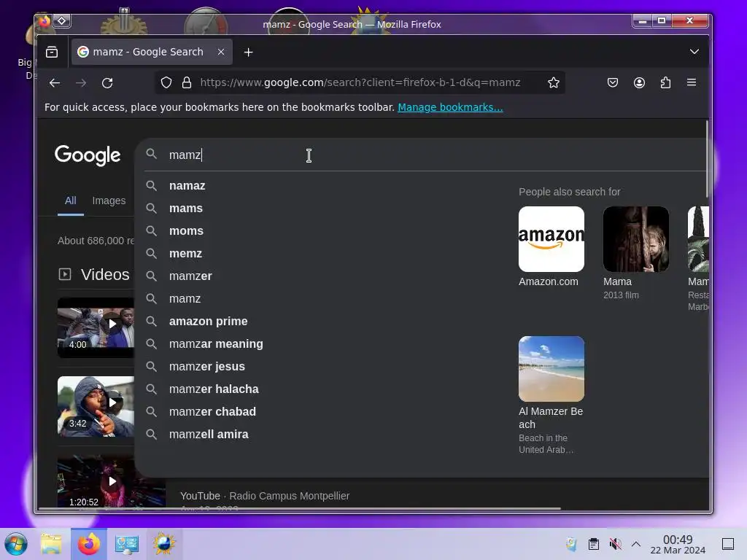747x560 pixels.
Task: Expand hidden system tray icons arrow
Action: (x=636, y=544)
